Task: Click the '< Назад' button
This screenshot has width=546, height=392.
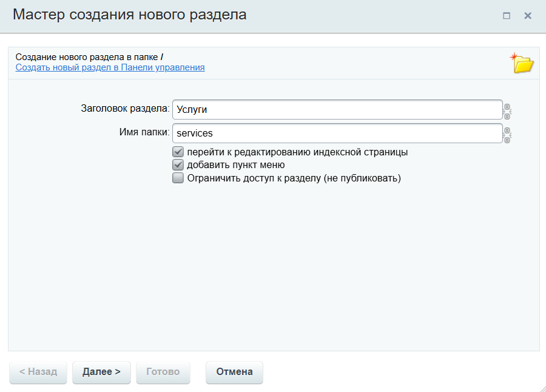Action: 38,372
